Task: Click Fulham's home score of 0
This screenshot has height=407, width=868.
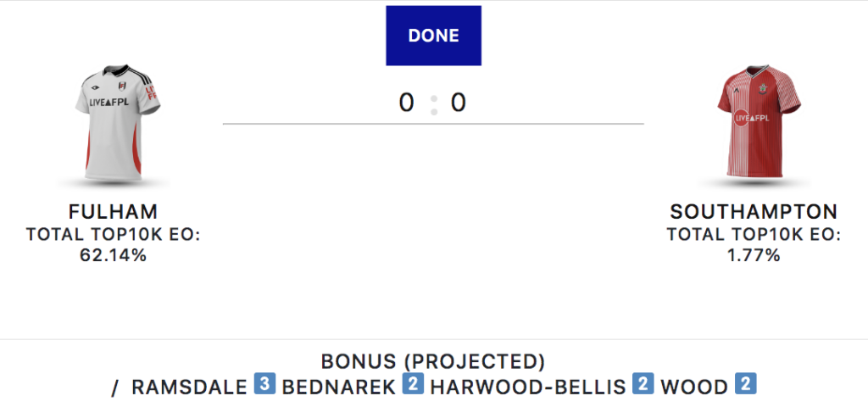Action: coord(407,103)
